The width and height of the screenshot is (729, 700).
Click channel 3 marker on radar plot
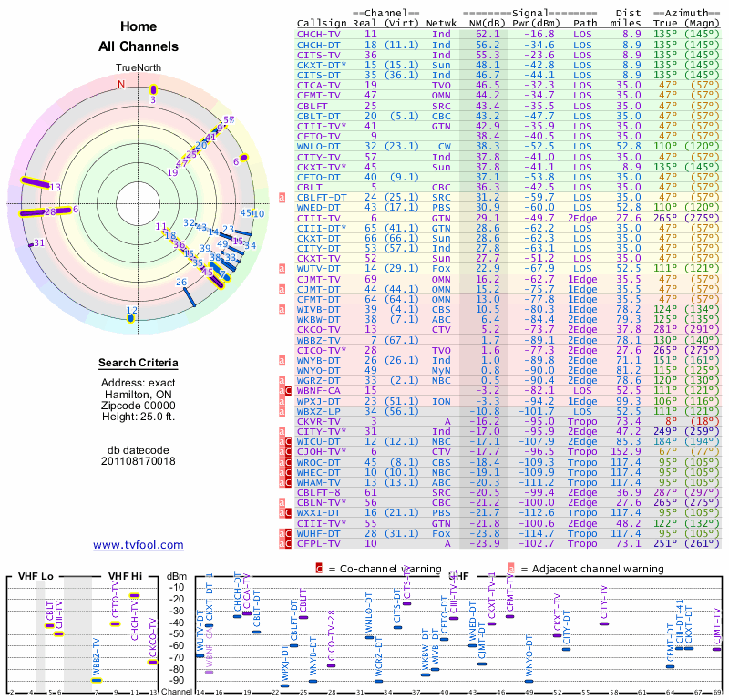153,89
